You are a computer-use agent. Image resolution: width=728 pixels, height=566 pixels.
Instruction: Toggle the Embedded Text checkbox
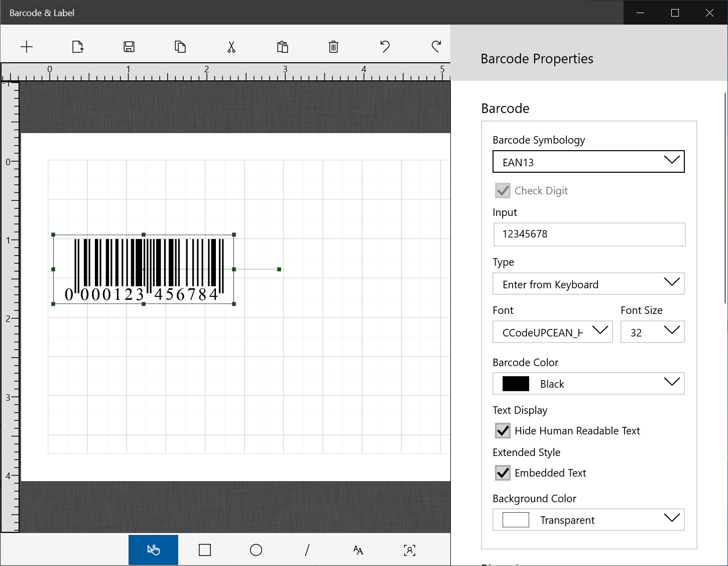pos(503,473)
